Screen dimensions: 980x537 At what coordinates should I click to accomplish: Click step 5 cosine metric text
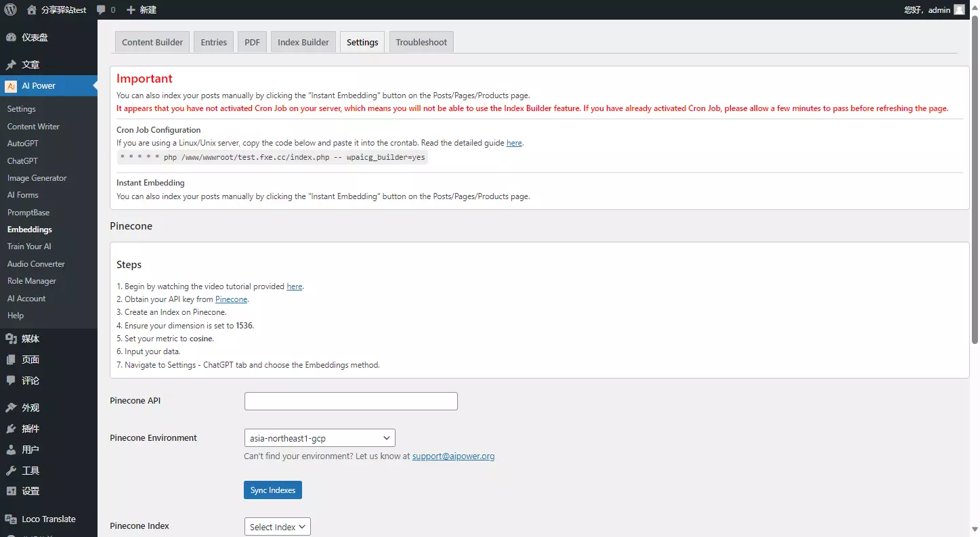[165, 339]
